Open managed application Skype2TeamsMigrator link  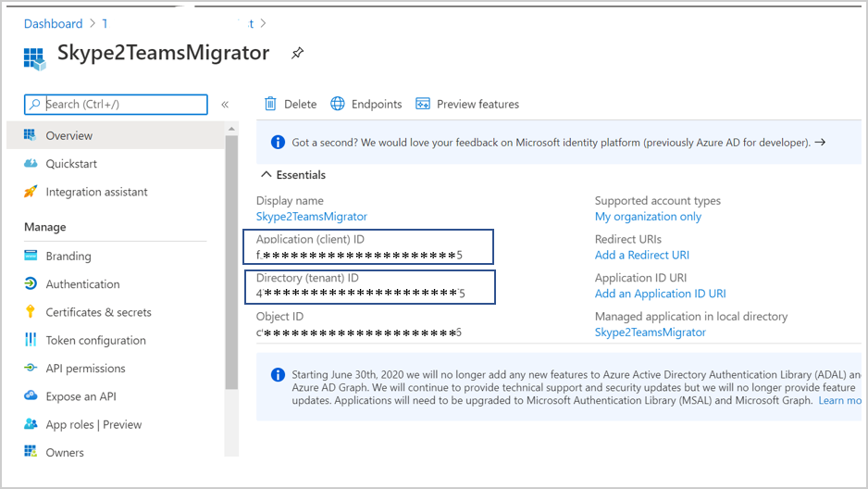click(651, 332)
